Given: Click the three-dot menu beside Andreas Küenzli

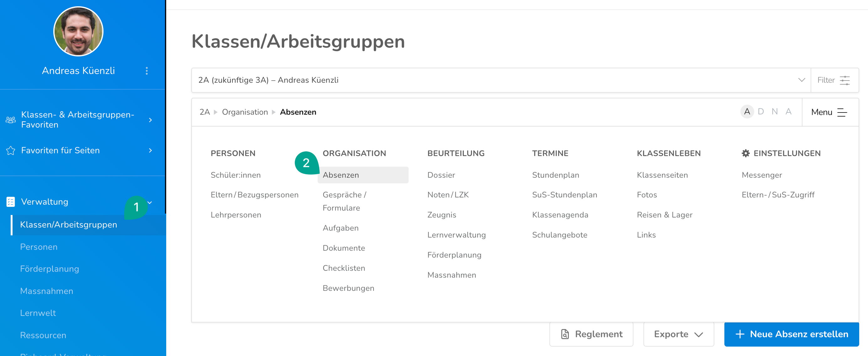Looking at the screenshot, I should [x=146, y=71].
